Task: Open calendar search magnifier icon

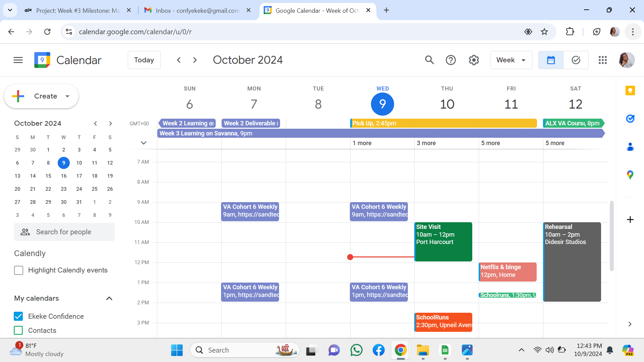Action: pyautogui.click(x=429, y=60)
